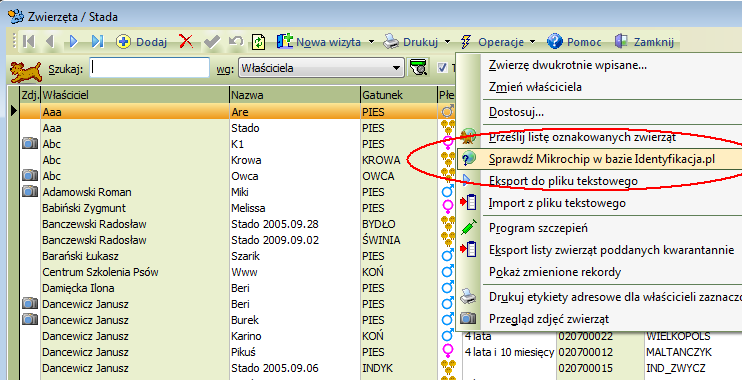Choose Zmień właściciela menu item

[535, 87]
